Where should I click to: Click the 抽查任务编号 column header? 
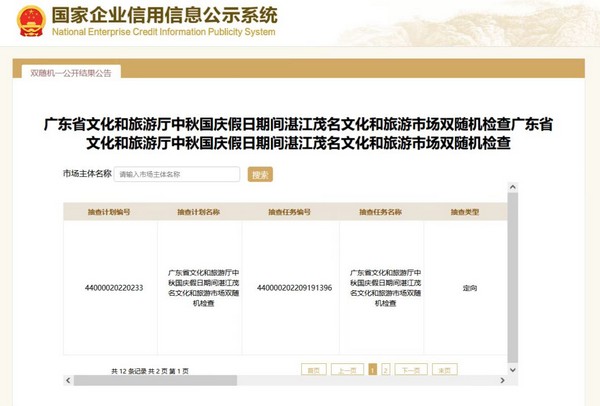click(x=288, y=212)
